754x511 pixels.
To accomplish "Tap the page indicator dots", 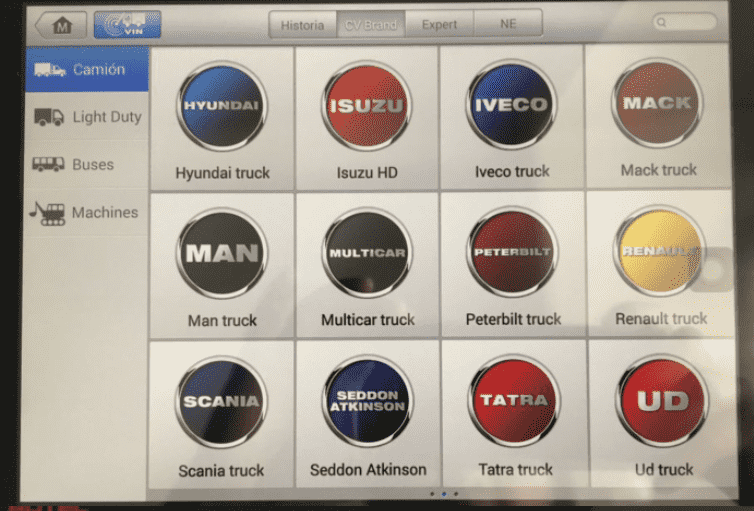I will [x=444, y=494].
